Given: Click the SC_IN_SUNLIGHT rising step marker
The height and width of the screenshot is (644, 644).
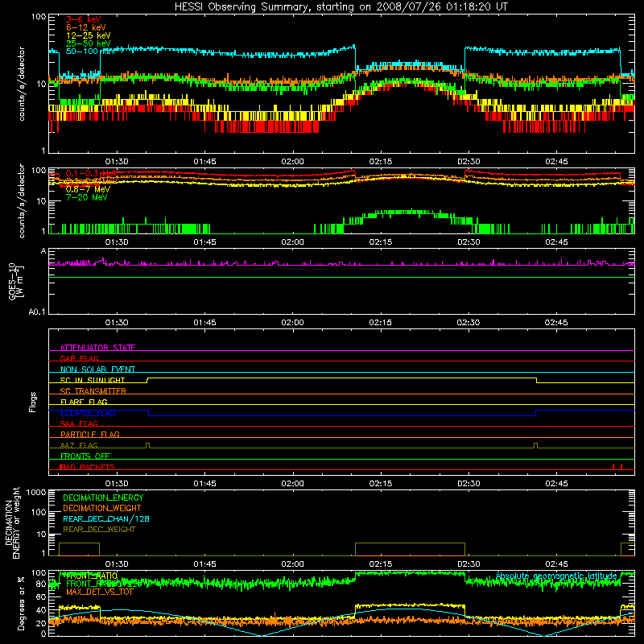Looking at the screenshot, I should coord(147,380).
